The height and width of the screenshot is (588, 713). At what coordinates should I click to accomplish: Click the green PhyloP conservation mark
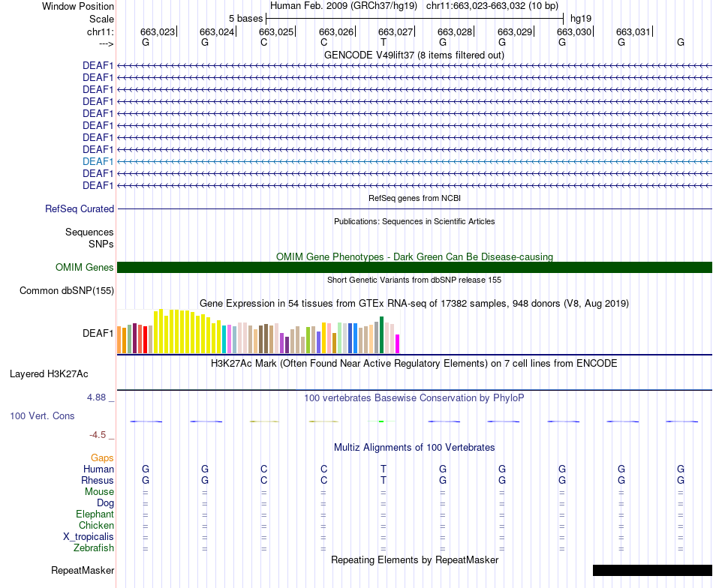pyautogui.click(x=381, y=421)
